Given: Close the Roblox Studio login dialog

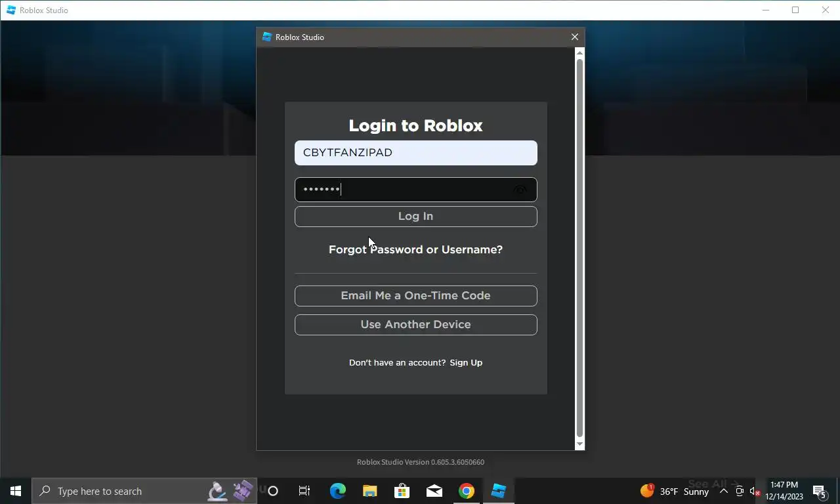Looking at the screenshot, I should tap(575, 37).
